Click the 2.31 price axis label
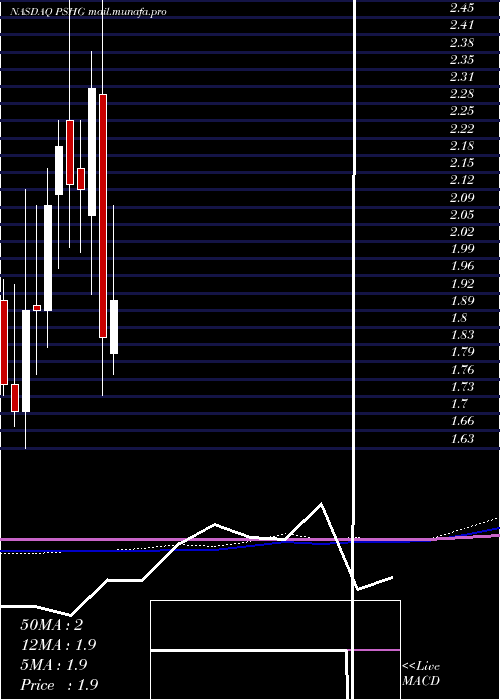This screenshot has height=700, width=500. pyautogui.click(x=462, y=77)
